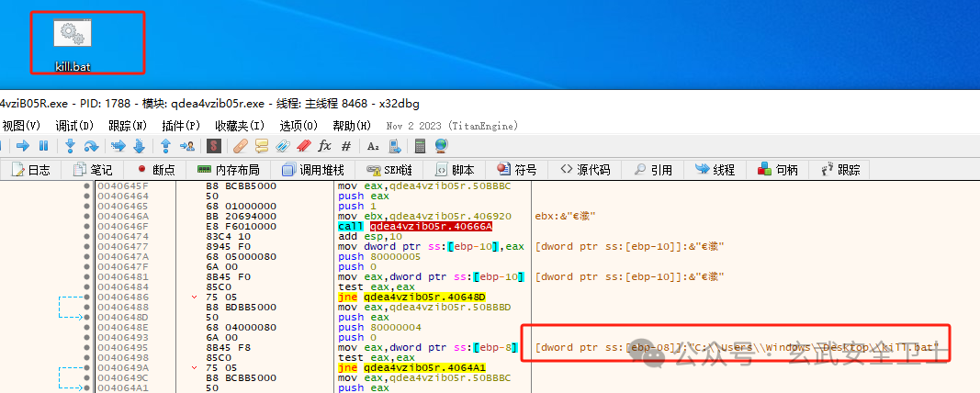Image resolution: width=980 pixels, height=393 pixels.
Task: Click the Trace Over toolbar icon
Action: coord(140,146)
